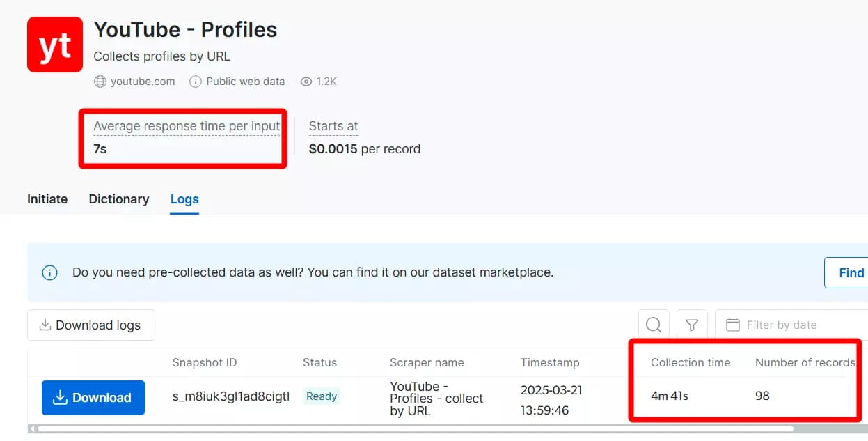The width and height of the screenshot is (868, 441).
Task: Click the Average response time per input label
Action: click(187, 126)
